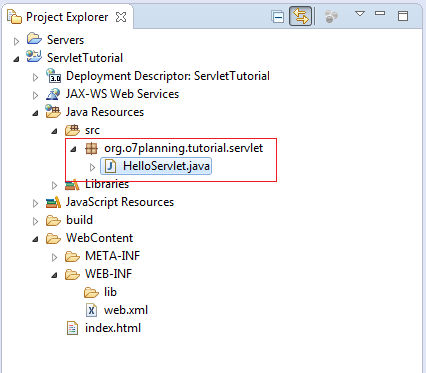This screenshot has width=426, height=373.
Task: Close the Project Explorer tab
Action: (x=121, y=17)
